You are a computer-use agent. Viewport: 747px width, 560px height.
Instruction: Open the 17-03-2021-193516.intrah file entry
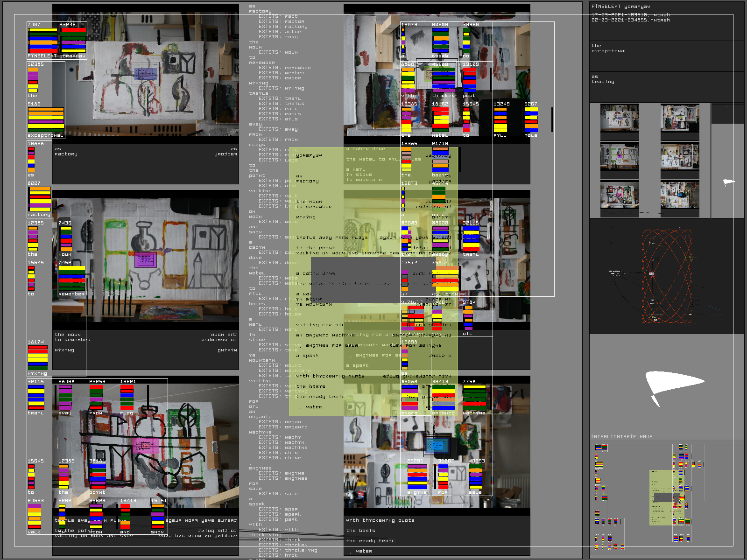point(630,15)
